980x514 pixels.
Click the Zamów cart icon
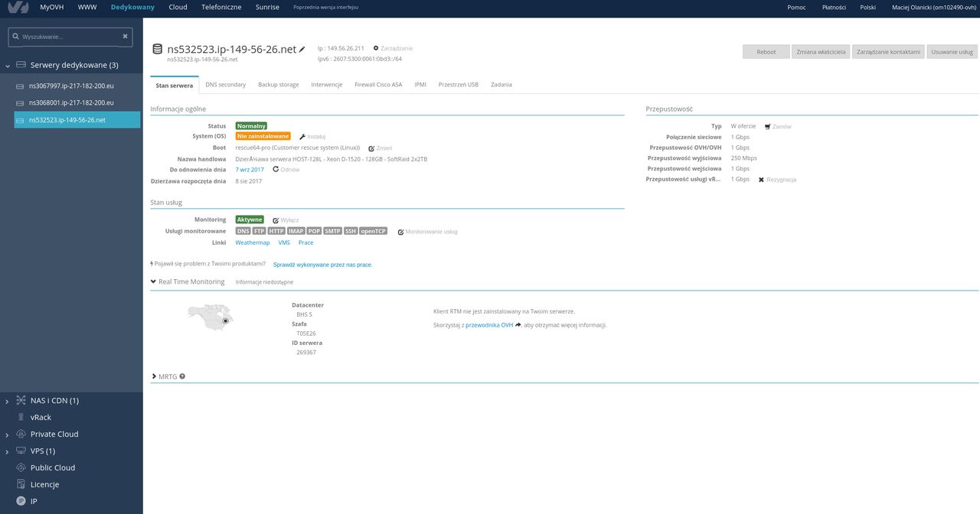pyautogui.click(x=767, y=126)
